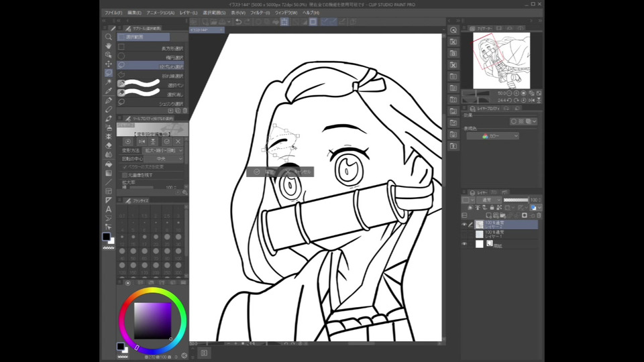The width and height of the screenshot is (644, 362).
Task: Select the Auto select magic wand tool
Action: pyautogui.click(x=109, y=82)
